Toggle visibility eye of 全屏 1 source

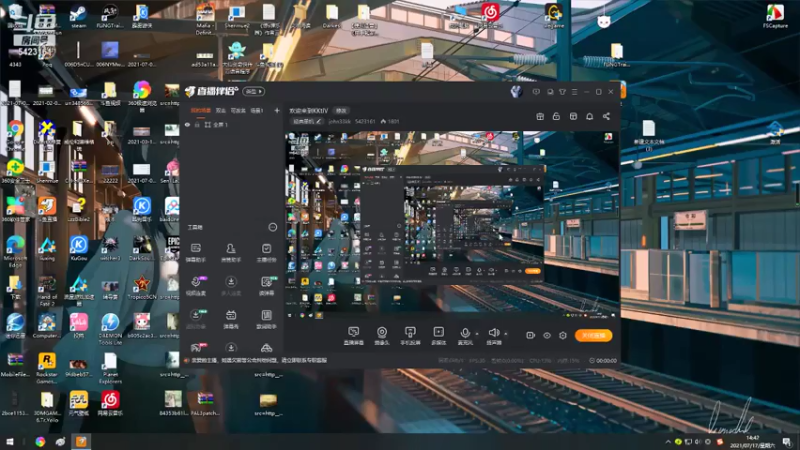click(x=187, y=124)
